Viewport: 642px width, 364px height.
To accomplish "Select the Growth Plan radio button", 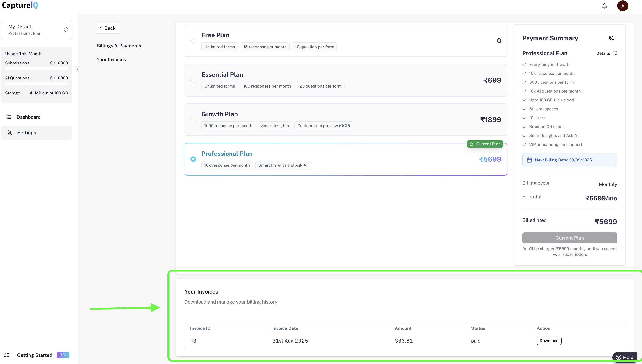I will pos(193,120).
